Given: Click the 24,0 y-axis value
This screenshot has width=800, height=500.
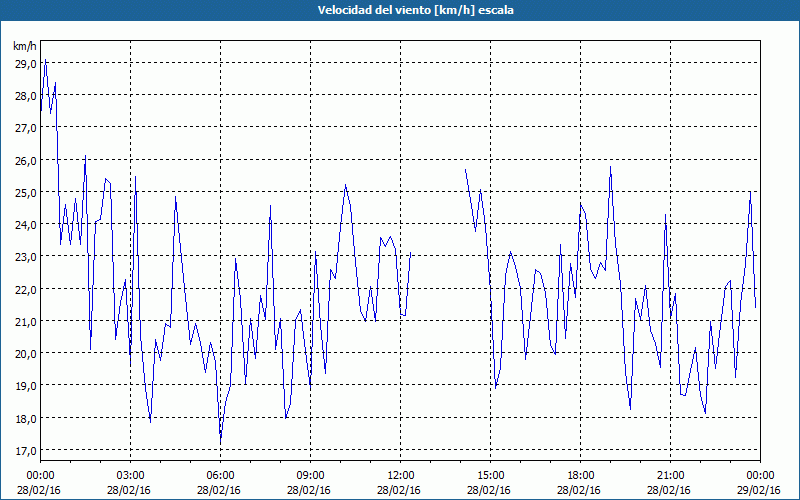Looking at the screenshot, I should tap(26, 224).
